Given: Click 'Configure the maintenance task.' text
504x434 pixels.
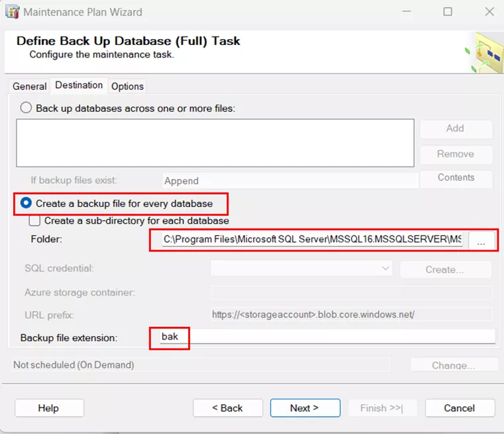Looking at the screenshot, I should (101, 54).
